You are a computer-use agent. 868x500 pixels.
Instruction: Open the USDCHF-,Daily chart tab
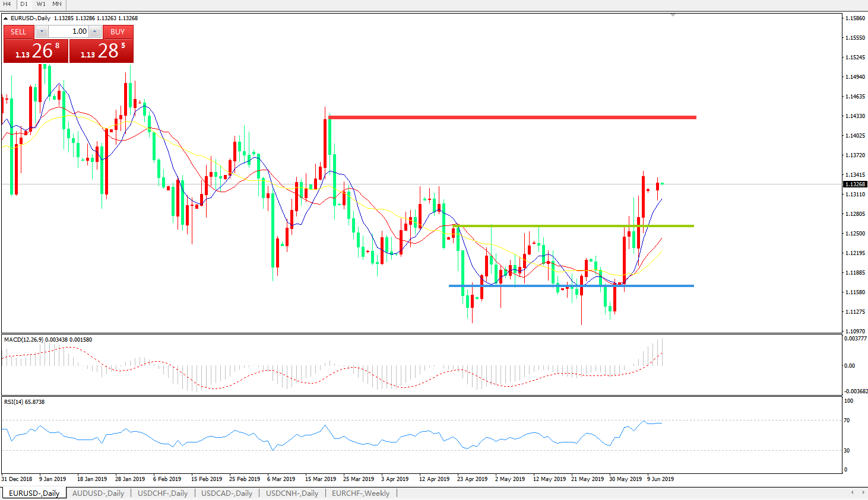click(x=163, y=493)
